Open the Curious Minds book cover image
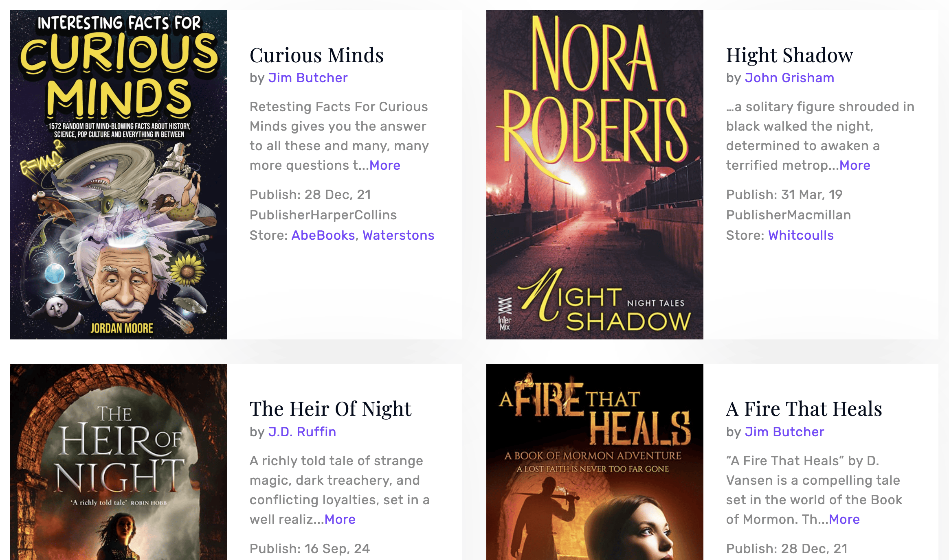The width and height of the screenshot is (949, 560). pos(118,175)
